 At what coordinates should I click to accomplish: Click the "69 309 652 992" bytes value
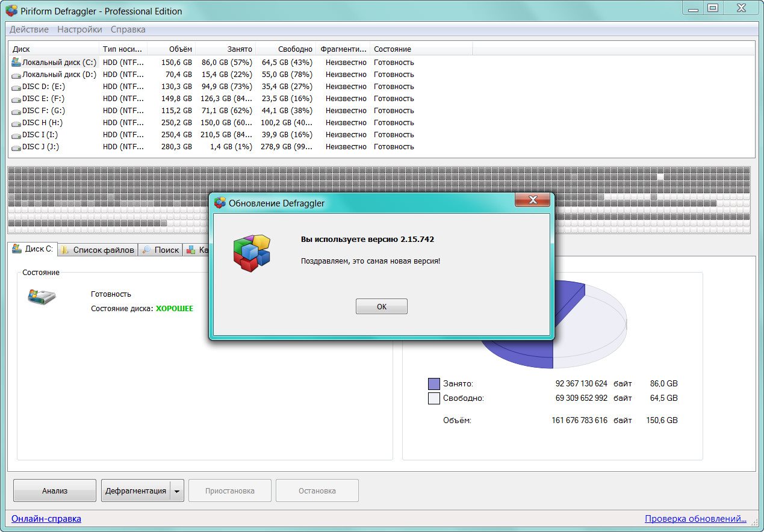pos(581,398)
